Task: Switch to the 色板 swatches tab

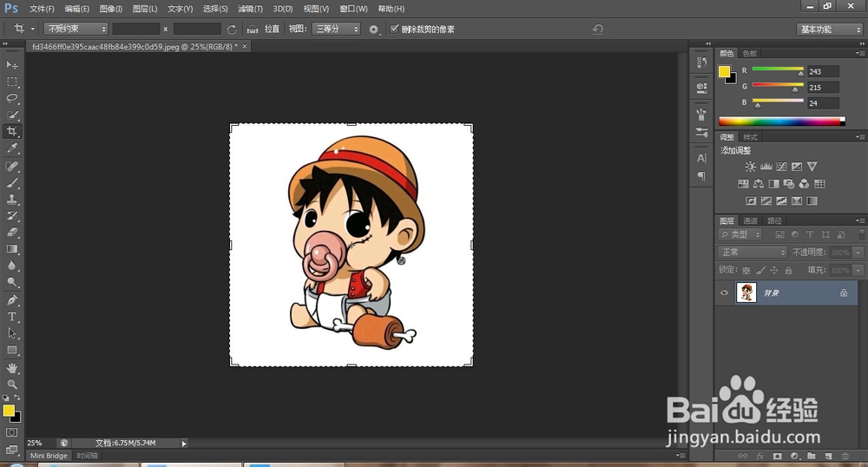Action: (x=750, y=53)
